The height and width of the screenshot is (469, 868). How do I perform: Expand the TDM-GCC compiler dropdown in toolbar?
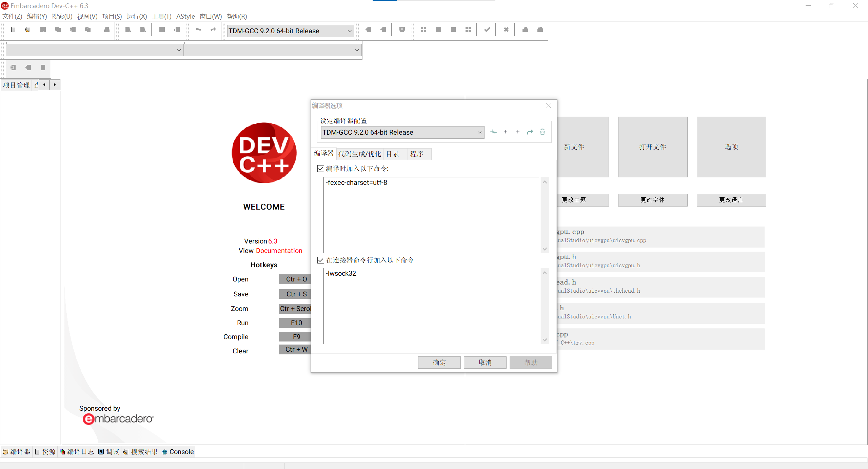(350, 31)
